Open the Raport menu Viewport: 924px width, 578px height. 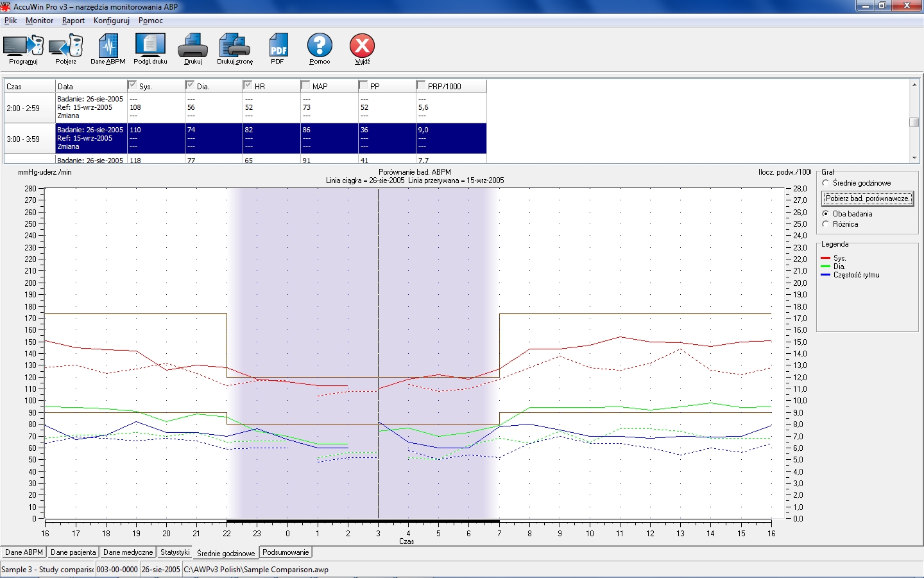tap(73, 20)
